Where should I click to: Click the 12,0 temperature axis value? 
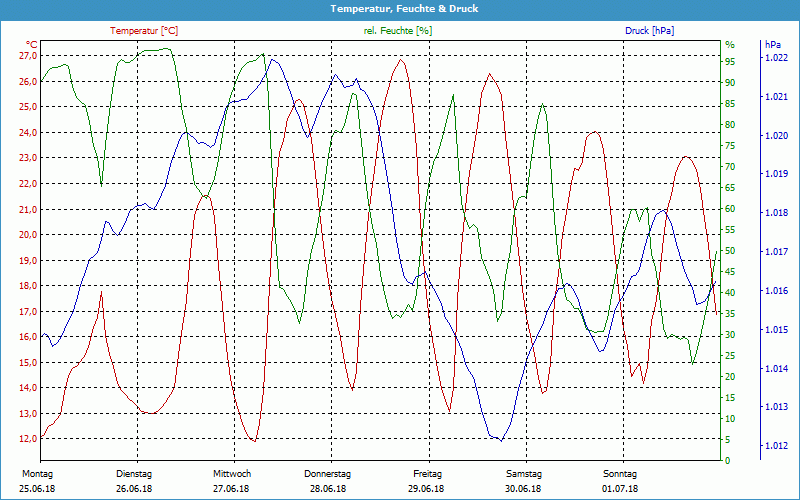tap(28, 439)
